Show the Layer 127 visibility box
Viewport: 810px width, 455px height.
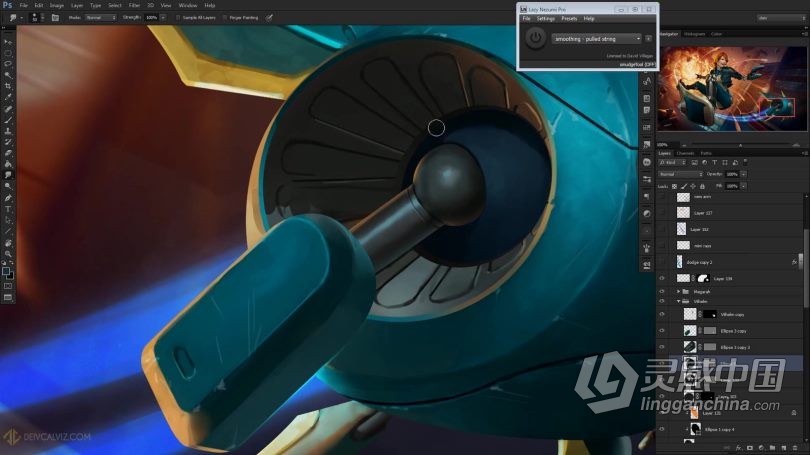[662, 213]
